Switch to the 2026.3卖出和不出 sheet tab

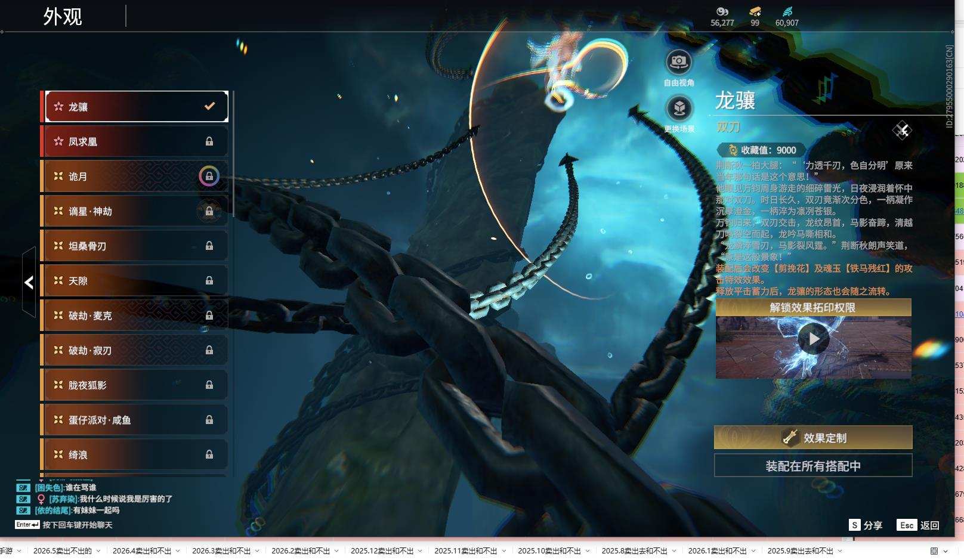(x=221, y=551)
